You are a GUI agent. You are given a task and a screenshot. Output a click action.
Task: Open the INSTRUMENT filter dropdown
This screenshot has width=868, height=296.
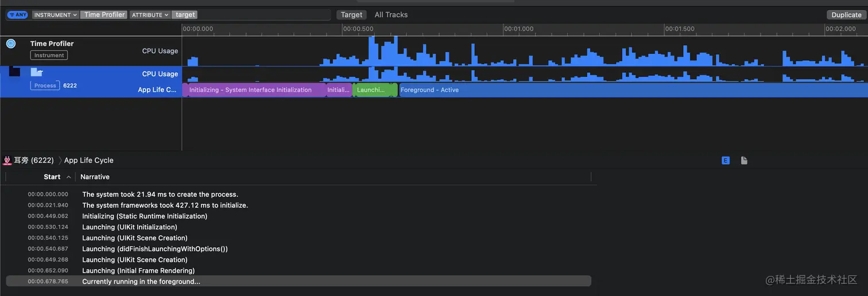coord(56,15)
